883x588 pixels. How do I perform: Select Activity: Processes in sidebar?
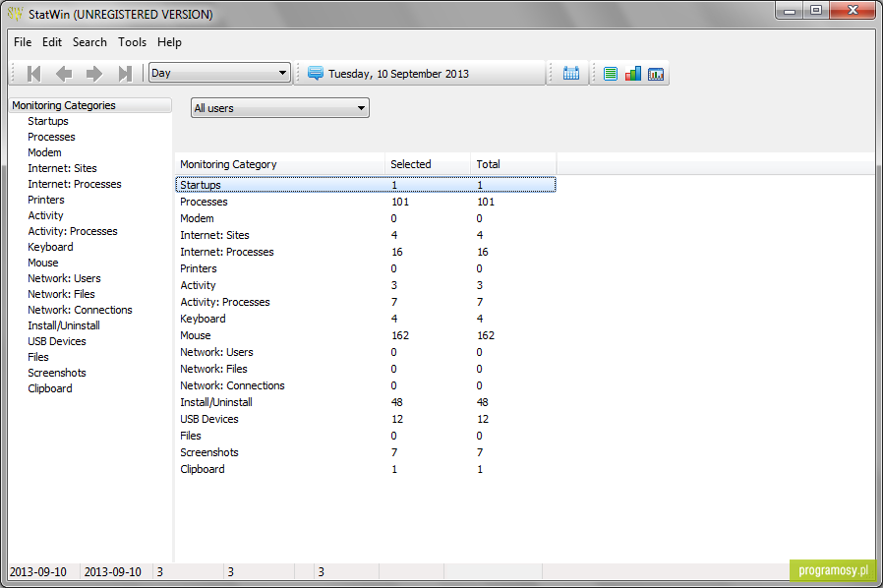tap(73, 231)
